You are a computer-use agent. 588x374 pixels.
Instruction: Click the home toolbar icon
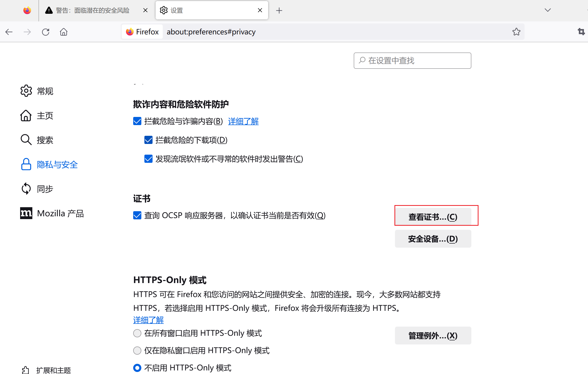click(64, 32)
